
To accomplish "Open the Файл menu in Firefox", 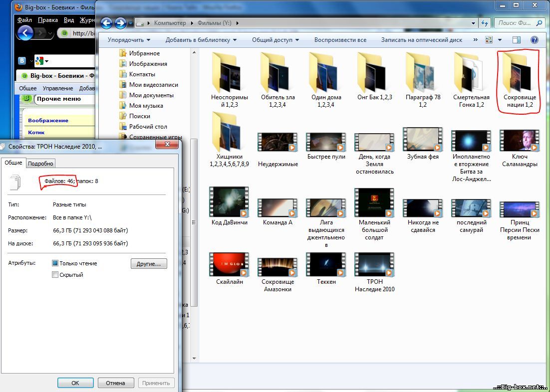I will click(24, 20).
